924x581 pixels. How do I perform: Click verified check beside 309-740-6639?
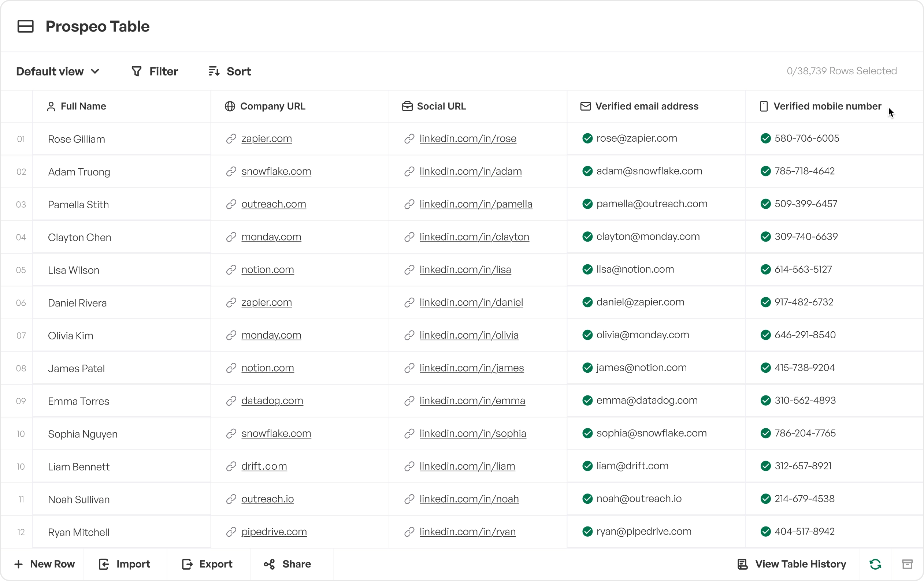(x=765, y=237)
